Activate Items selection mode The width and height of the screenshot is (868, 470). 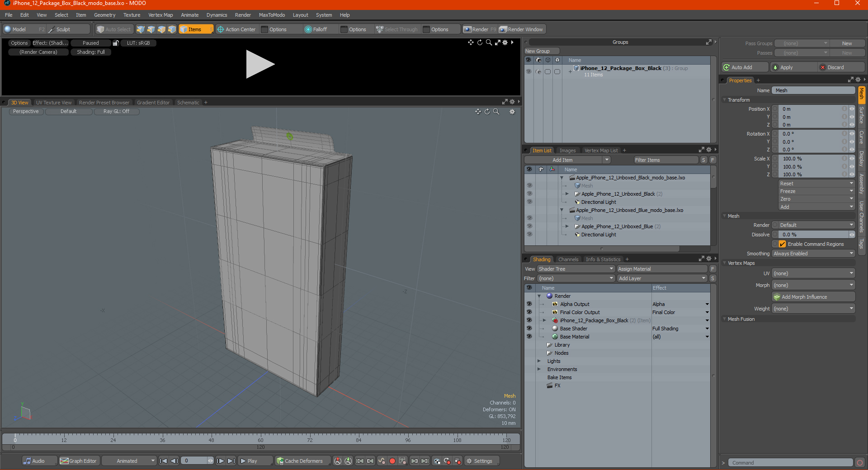point(196,29)
